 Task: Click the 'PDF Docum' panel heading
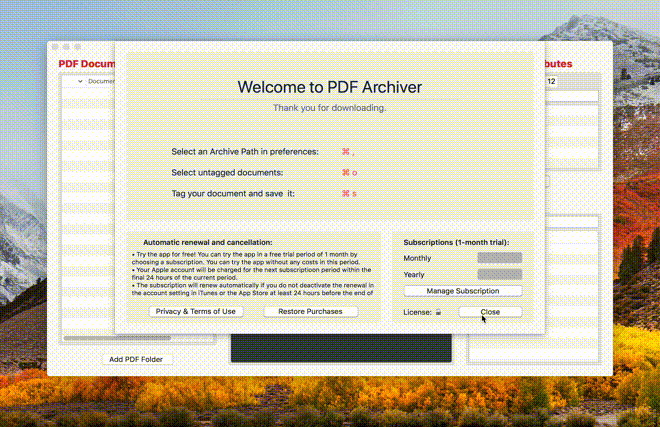pyautogui.click(x=87, y=64)
